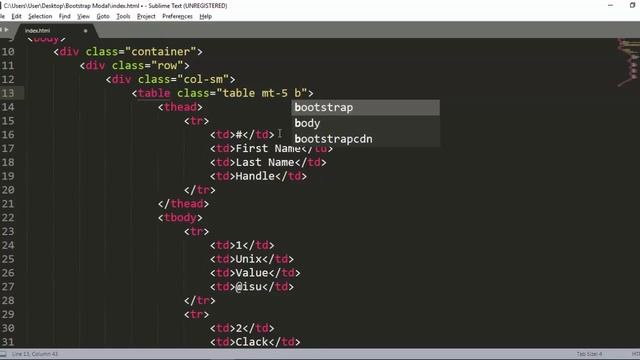This screenshot has width=640, height=360.
Task: Click 'Handle' cell text
Action: (255, 176)
